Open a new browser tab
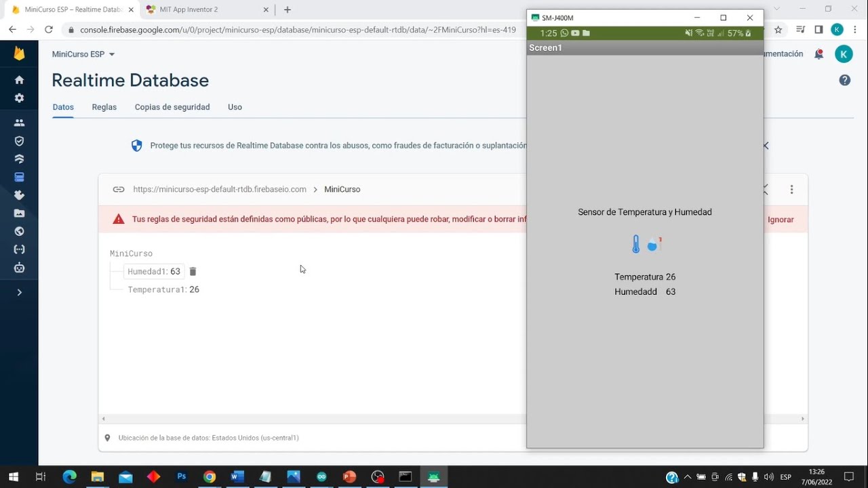This screenshot has width=868, height=488. point(288,9)
